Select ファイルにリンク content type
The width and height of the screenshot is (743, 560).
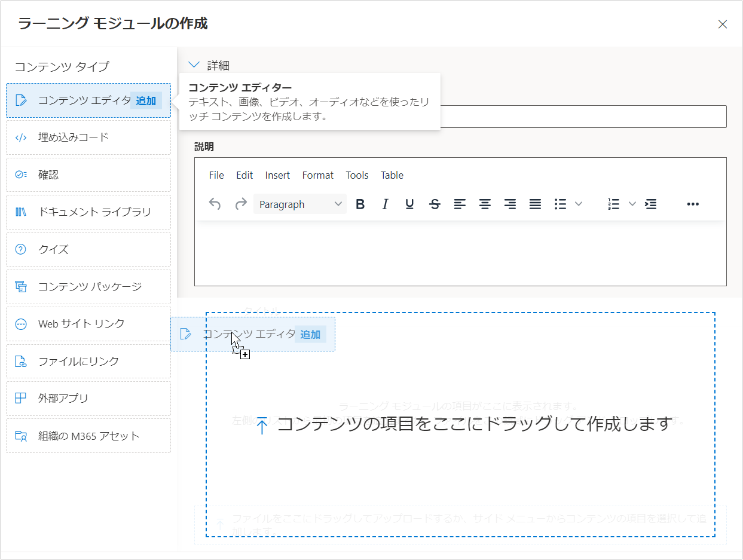click(x=88, y=361)
